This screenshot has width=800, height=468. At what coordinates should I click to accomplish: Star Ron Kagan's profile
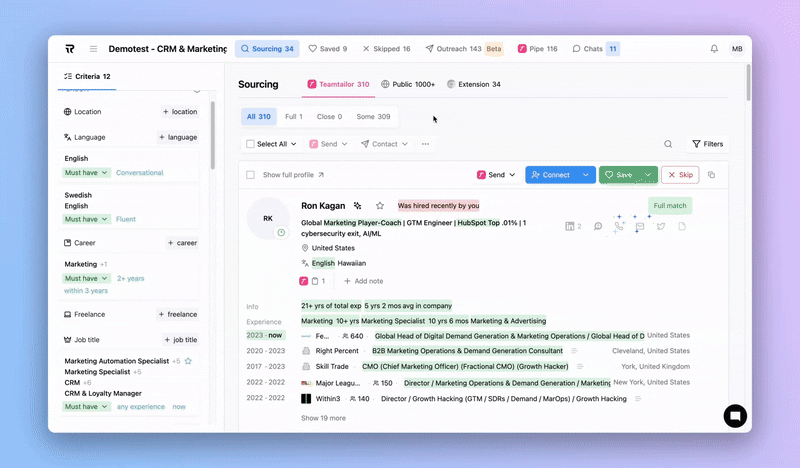380,205
